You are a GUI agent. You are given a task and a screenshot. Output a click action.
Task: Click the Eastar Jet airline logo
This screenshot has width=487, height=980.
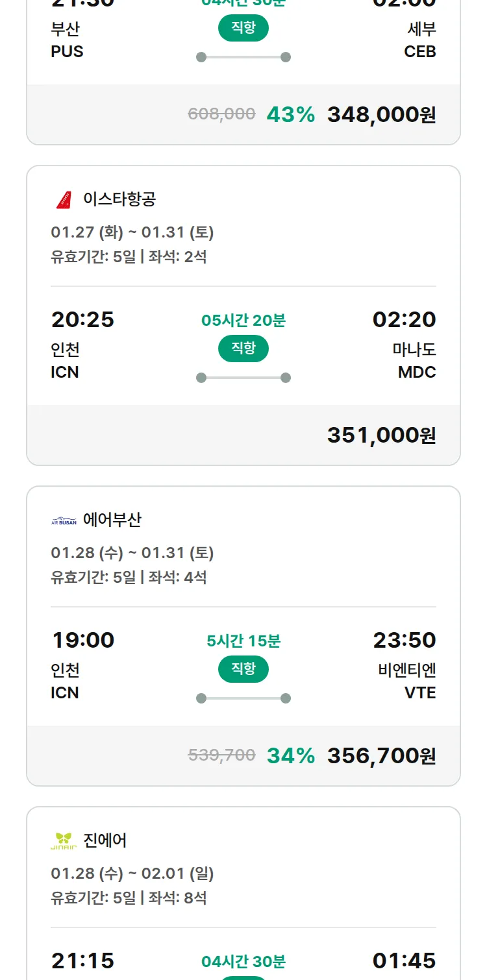[64, 199]
